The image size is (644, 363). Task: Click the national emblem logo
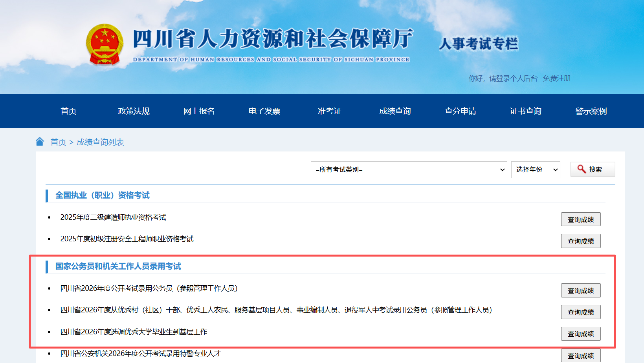coord(105,45)
